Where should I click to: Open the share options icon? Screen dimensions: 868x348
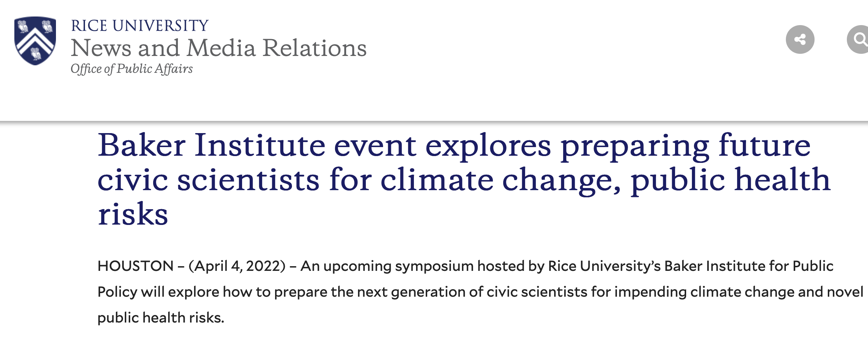(x=800, y=39)
